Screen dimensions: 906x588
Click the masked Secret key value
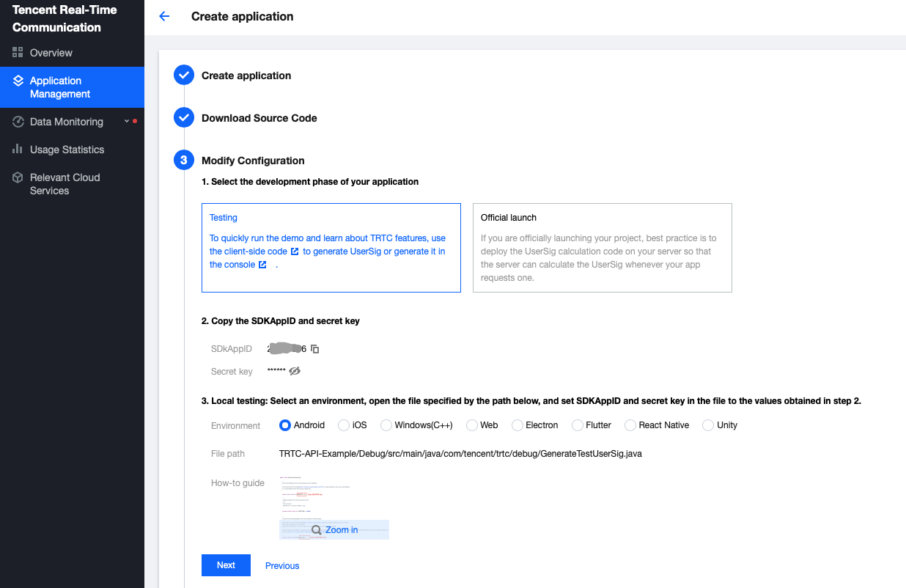[276, 371]
